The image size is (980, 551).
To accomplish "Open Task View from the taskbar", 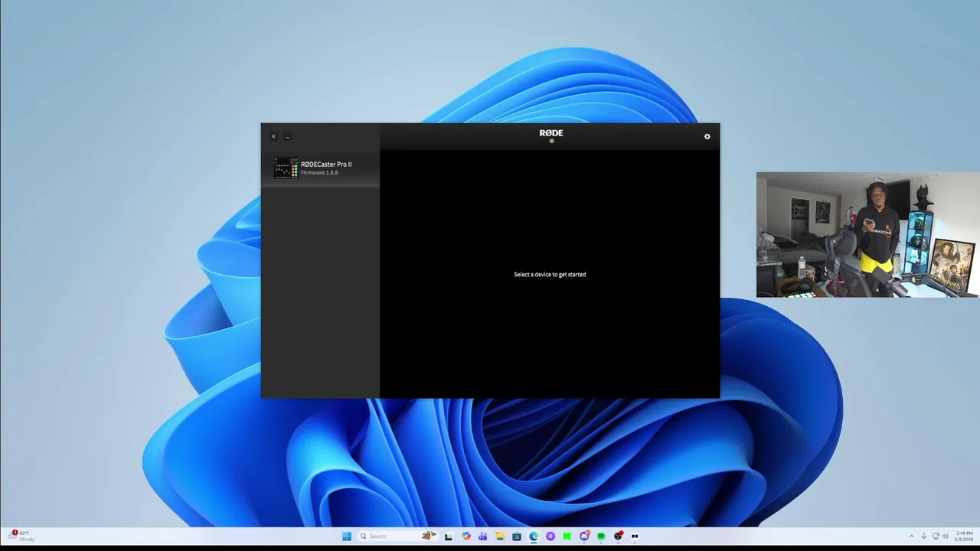I will [448, 536].
